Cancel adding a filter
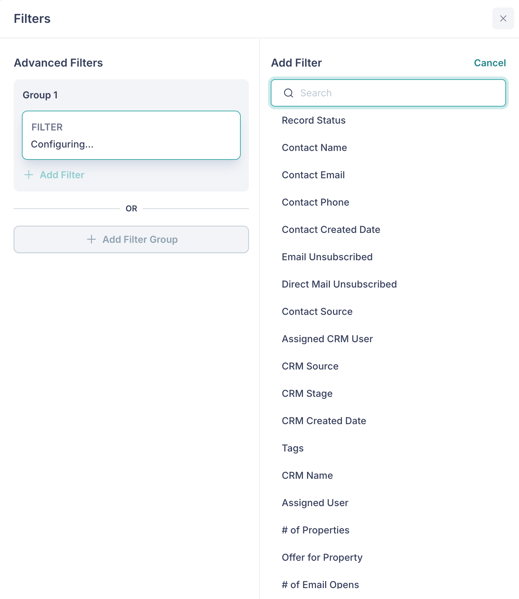 (x=490, y=63)
